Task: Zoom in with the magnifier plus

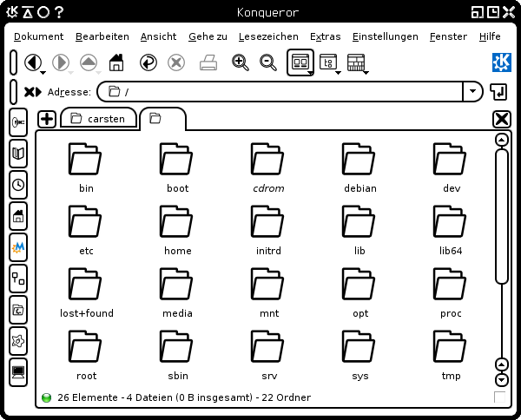Action: click(241, 62)
